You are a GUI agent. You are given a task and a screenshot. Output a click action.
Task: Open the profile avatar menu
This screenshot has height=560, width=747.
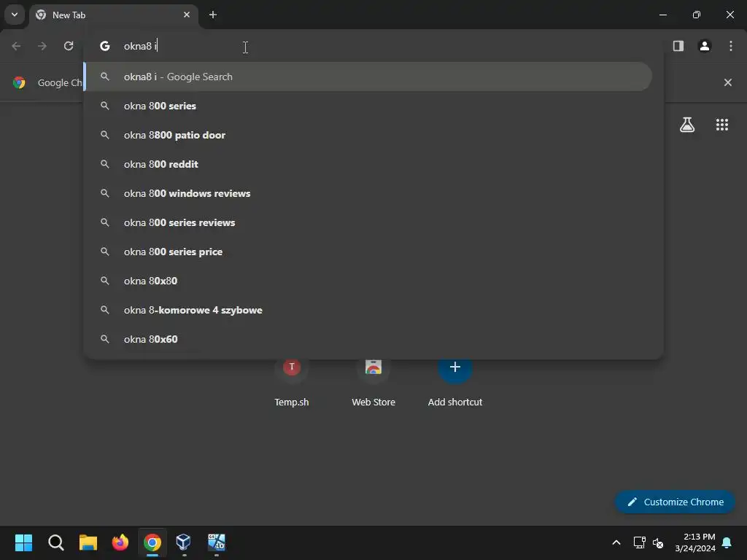point(705,46)
